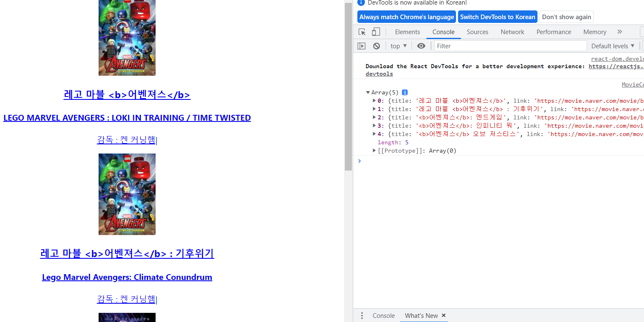Open the Default levels dropdown

pos(613,46)
